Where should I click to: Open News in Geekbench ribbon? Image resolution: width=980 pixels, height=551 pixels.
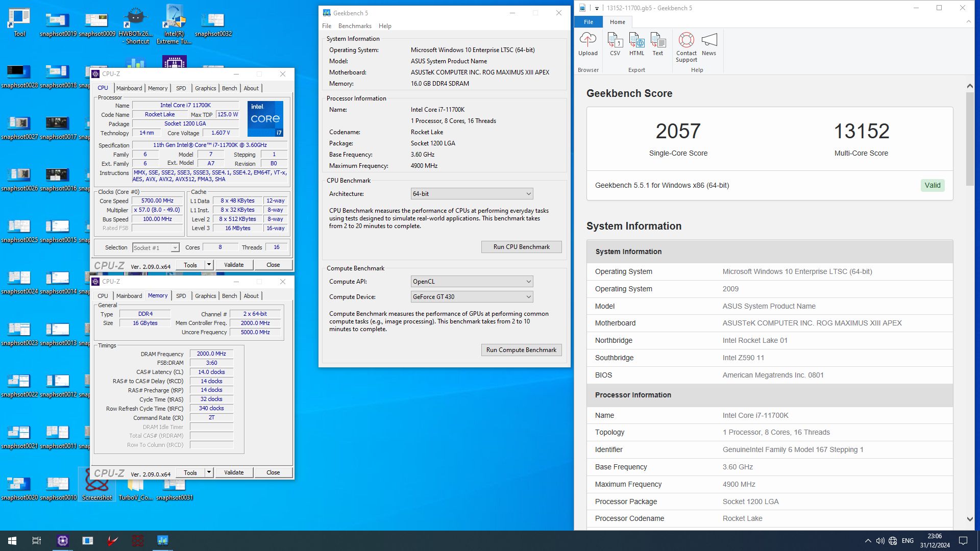(x=709, y=44)
